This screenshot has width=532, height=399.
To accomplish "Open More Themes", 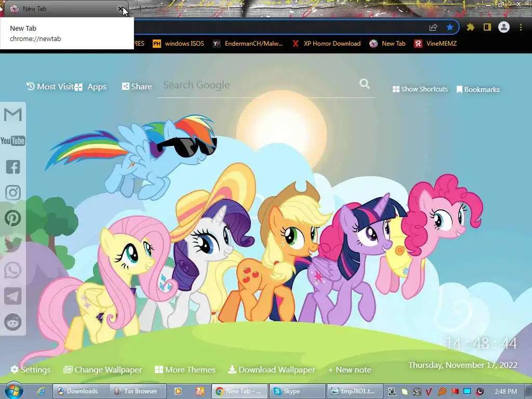I will pyautogui.click(x=185, y=369).
